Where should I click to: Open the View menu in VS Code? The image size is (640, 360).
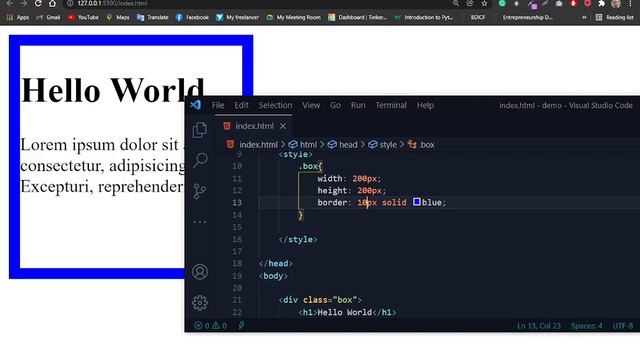(x=311, y=105)
